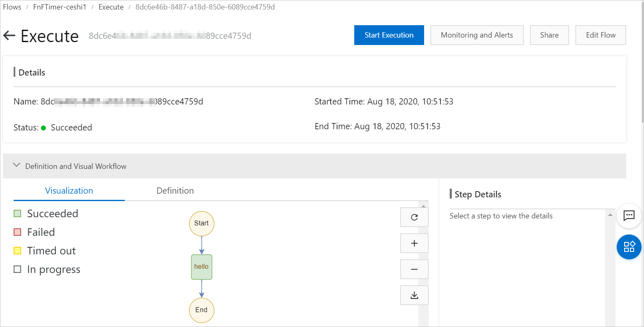Screen dimensions: 644x327
Task: Open Monitoring and Alerts
Action: point(477,35)
